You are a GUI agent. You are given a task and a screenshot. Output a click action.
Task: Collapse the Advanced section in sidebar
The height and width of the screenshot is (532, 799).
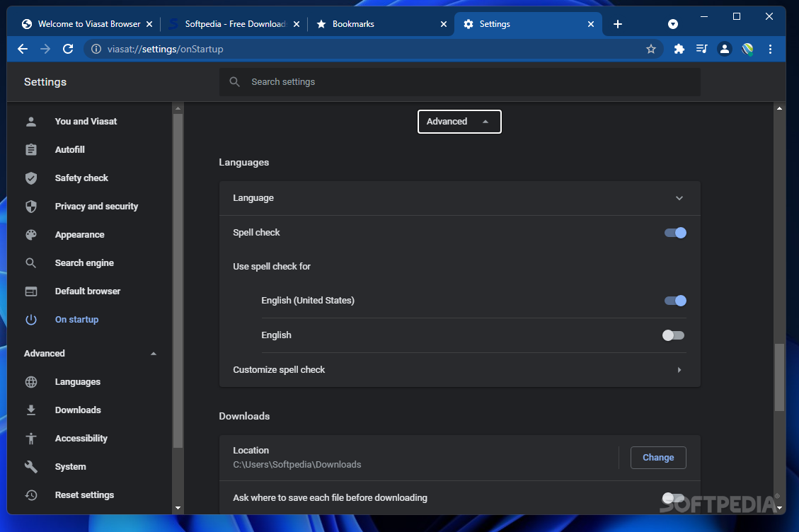click(x=154, y=354)
